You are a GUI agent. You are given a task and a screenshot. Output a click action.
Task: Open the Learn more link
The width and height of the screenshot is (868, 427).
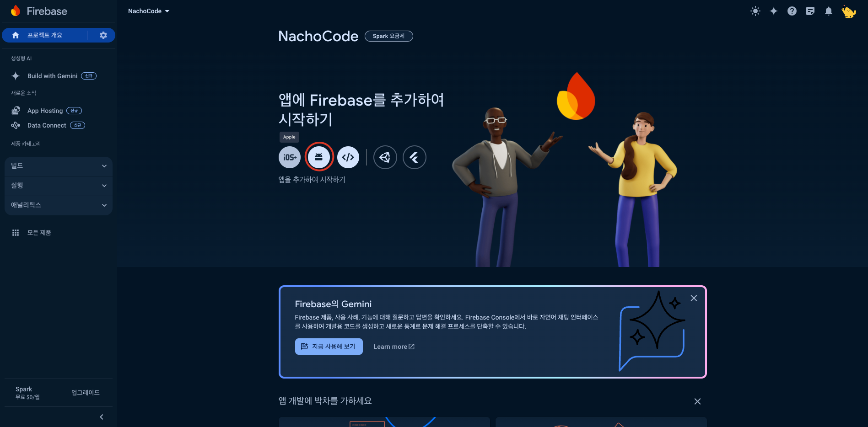pyautogui.click(x=394, y=347)
